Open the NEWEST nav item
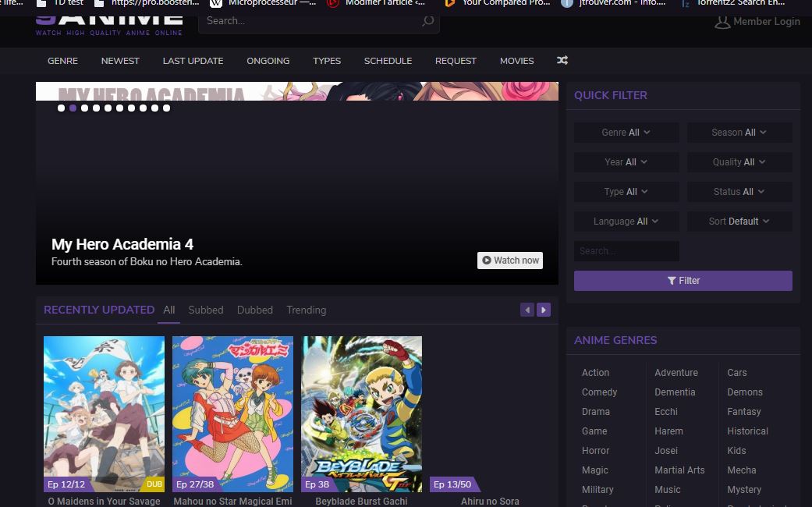The image size is (812, 507). point(120,61)
